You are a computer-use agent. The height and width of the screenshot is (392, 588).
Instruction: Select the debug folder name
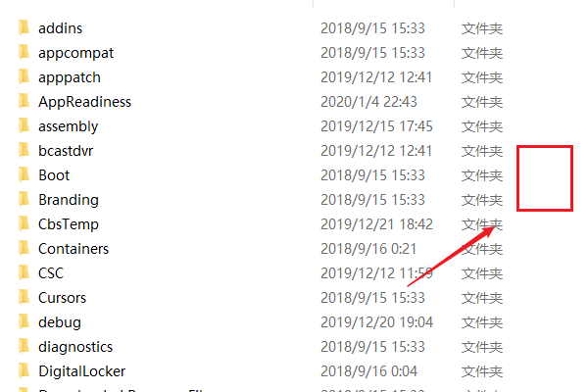[x=60, y=322]
